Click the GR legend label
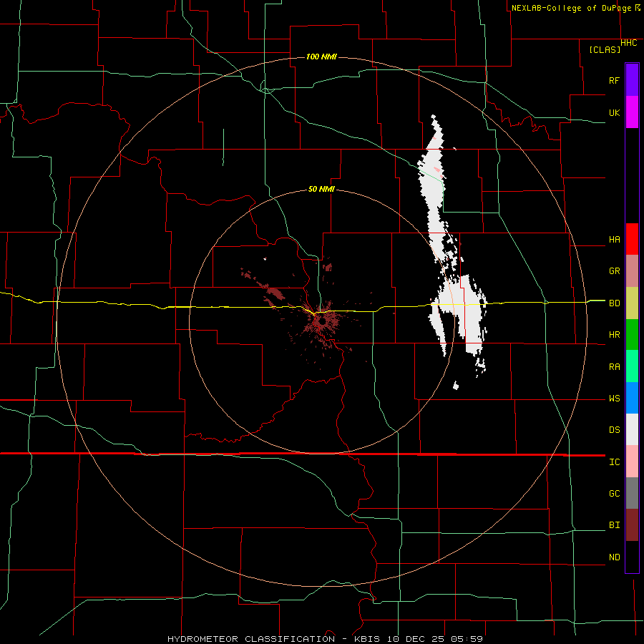The image size is (644, 644). click(x=614, y=271)
